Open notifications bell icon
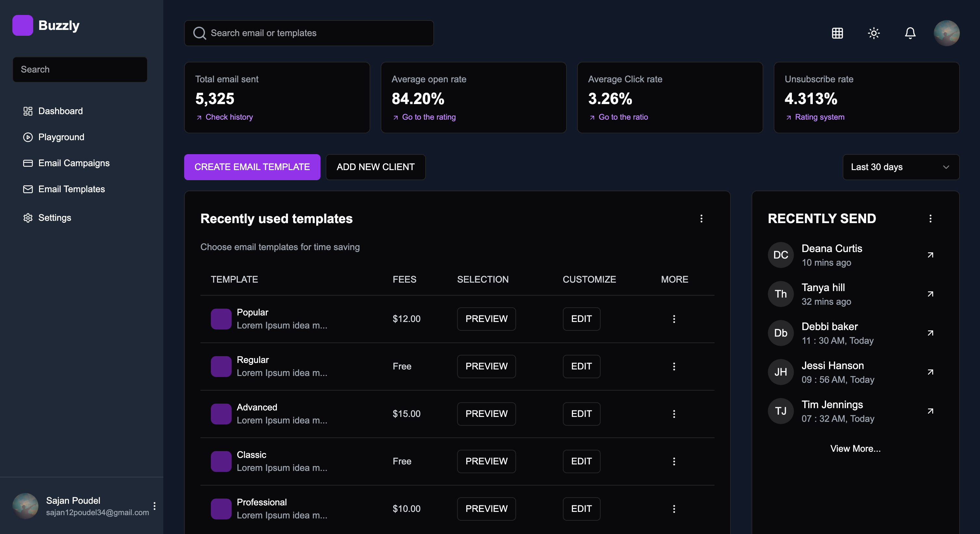Viewport: 980px width, 534px height. point(910,33)
